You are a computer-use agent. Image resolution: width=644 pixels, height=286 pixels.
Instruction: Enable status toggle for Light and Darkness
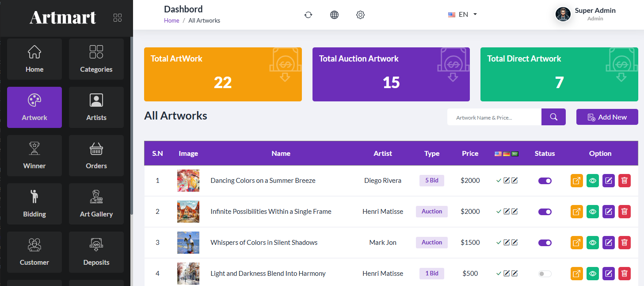pos(545,274)
